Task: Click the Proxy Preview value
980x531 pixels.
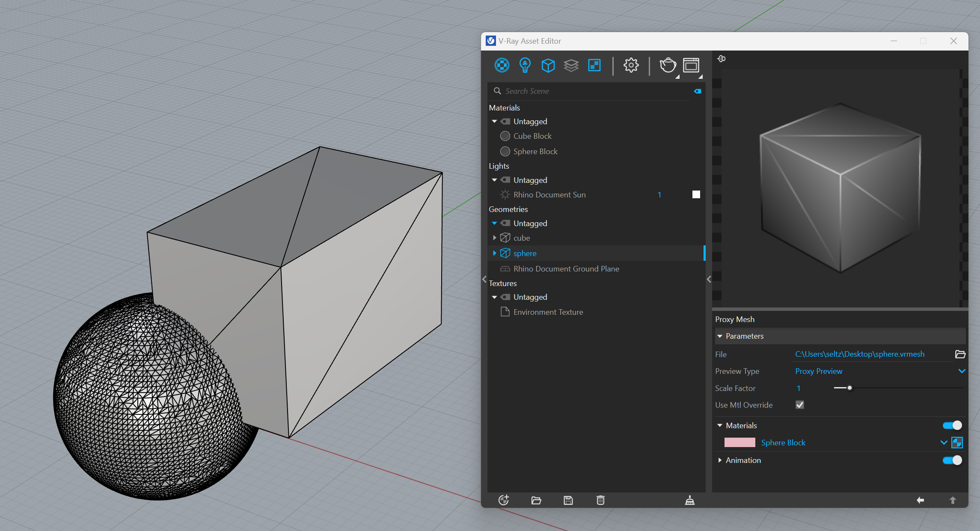Action: pyautogui.click(x=819, y=371)
